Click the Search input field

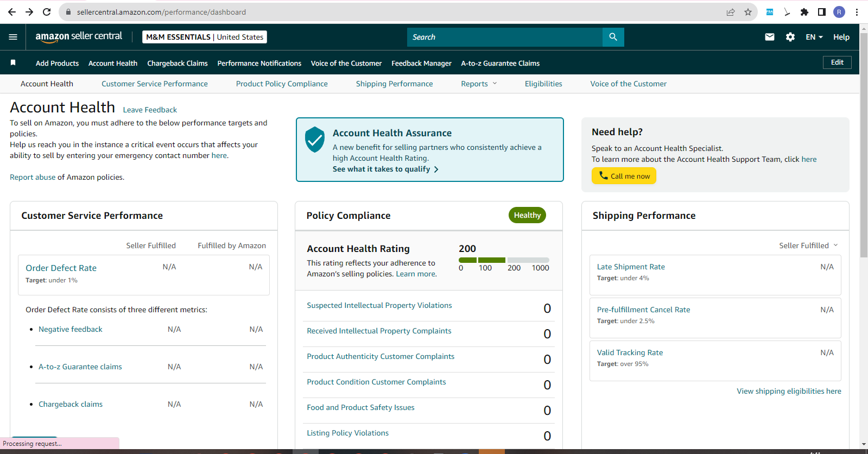tap(505, 37)
